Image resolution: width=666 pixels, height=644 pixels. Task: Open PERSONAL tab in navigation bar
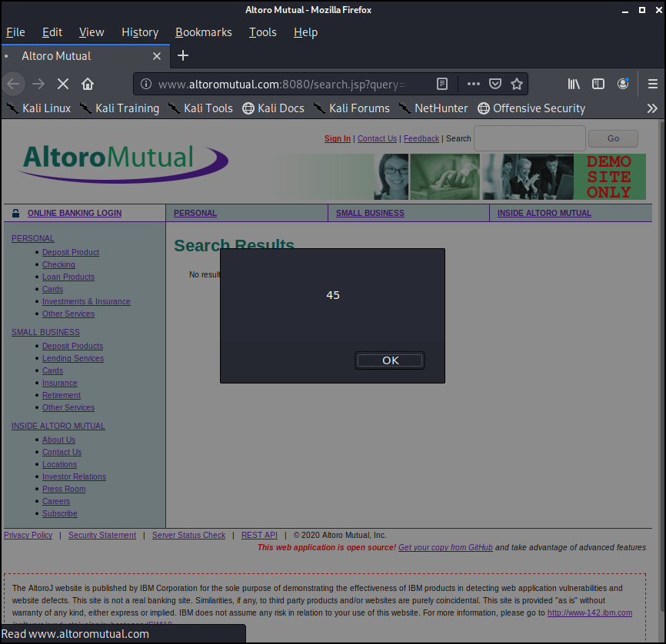click(195, 213)
